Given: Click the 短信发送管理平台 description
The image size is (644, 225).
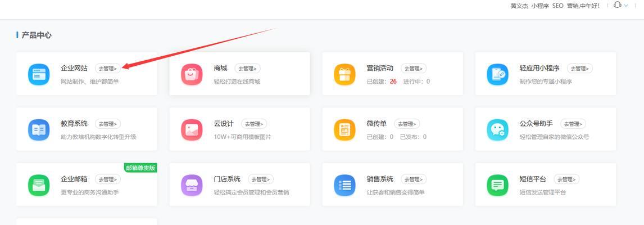Looking at the screenshot, I should click(x=542, y=192).
